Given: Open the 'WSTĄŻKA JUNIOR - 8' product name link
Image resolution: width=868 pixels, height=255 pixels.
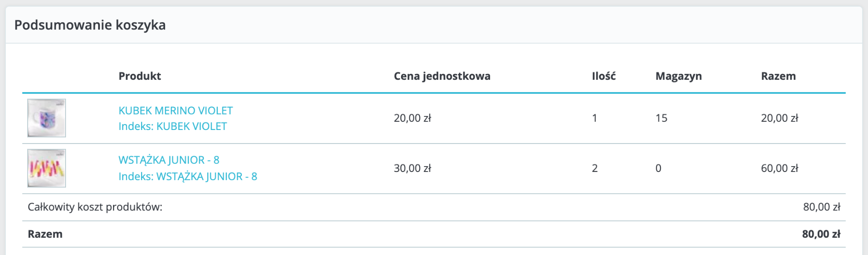Looking at the screenshot, I should [x=169, y=160].
